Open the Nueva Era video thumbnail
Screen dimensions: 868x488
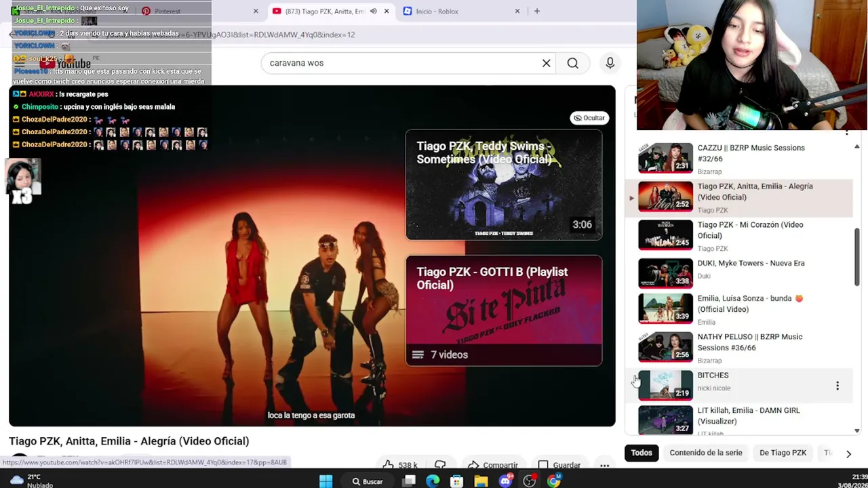pos(665,272)
